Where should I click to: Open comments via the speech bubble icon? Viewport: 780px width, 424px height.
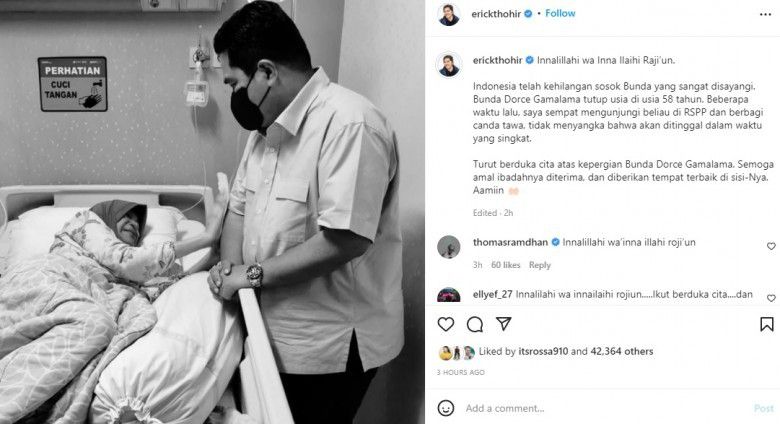(x=475, y=324)
